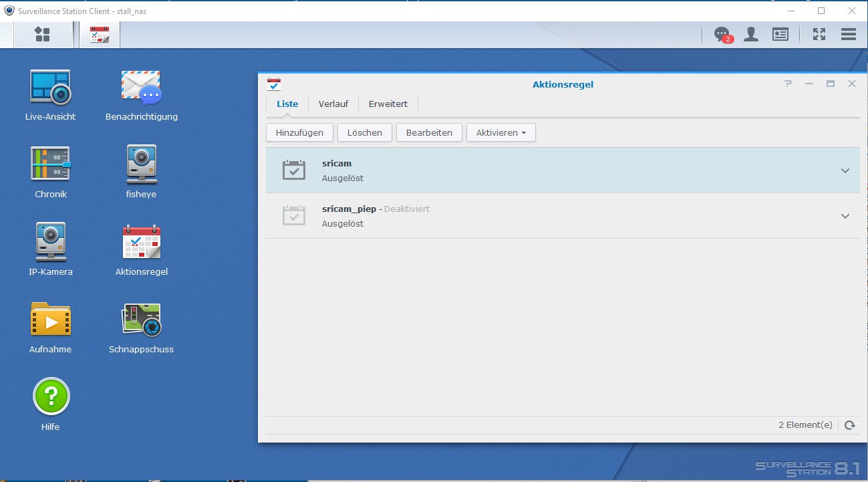Select the sricam rule name
Screen dimensions: 868x482
[x=337, y=163]
